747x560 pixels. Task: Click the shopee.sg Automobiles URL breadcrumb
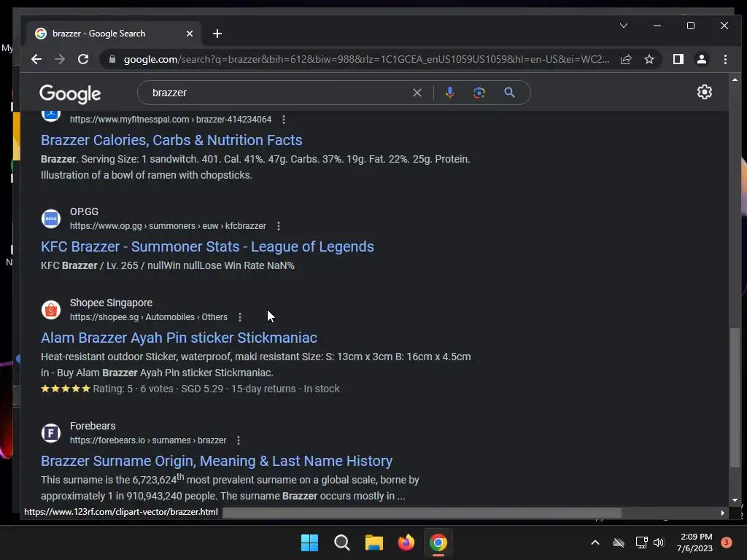[x=149, y=317]
